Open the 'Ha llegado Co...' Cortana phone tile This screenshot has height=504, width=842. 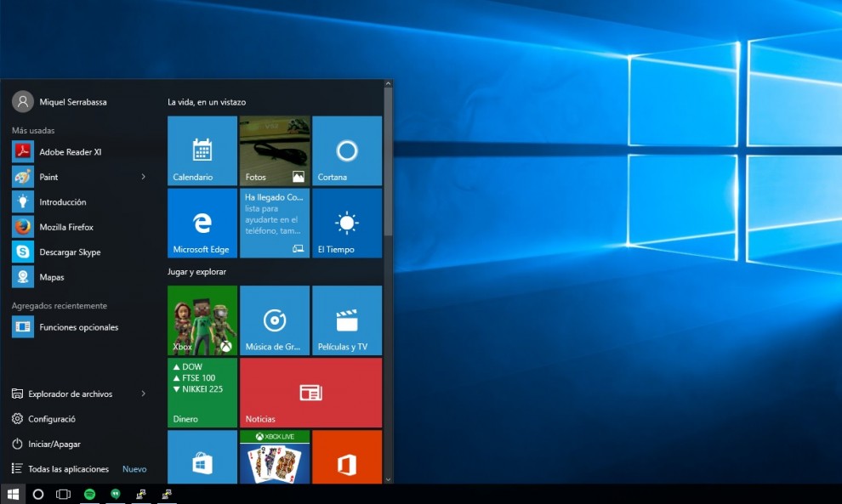coord(275,224)
